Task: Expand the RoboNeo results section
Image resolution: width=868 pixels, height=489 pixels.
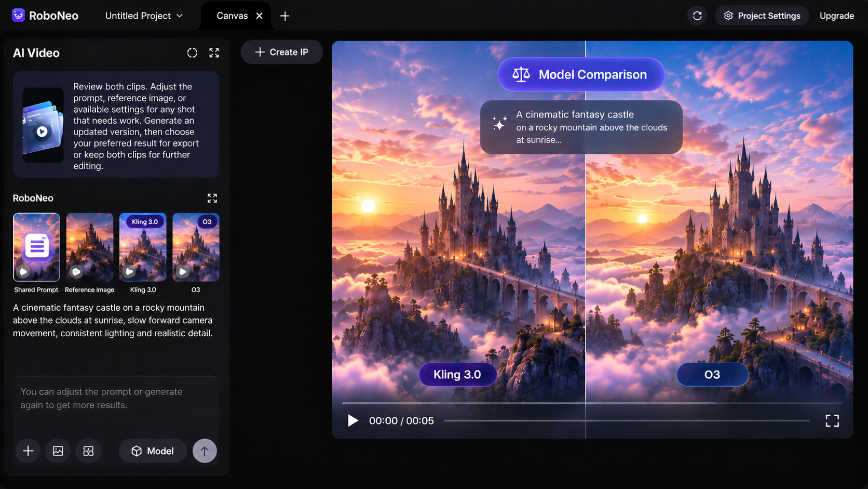Action: [x=212, y=198]
